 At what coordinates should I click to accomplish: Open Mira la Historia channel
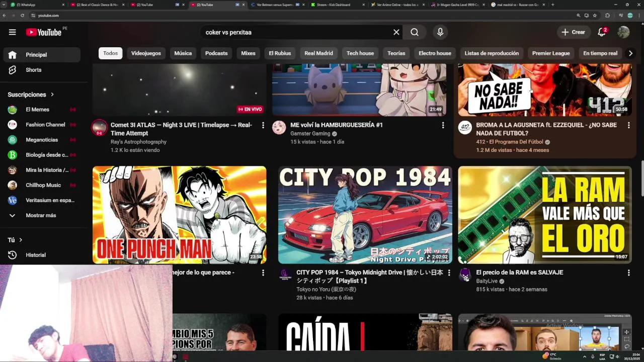42,170
